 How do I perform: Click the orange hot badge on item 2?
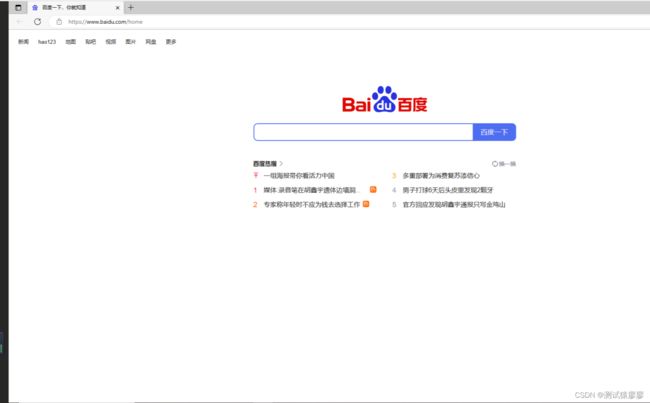tap(366, 204)
